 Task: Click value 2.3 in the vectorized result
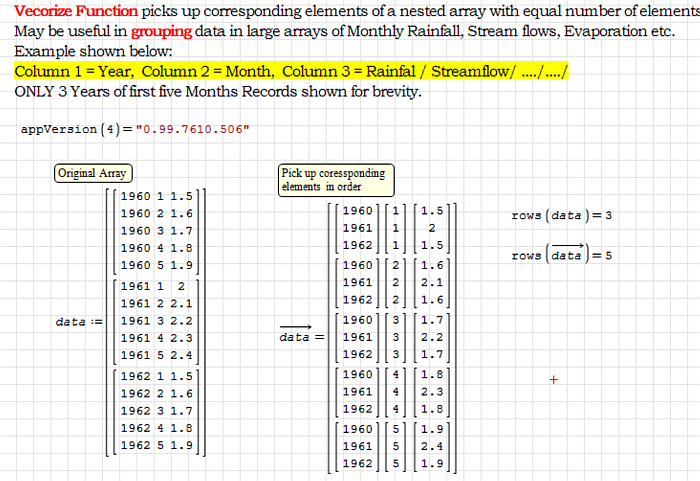pyautogui.click(x=432, y=392)
